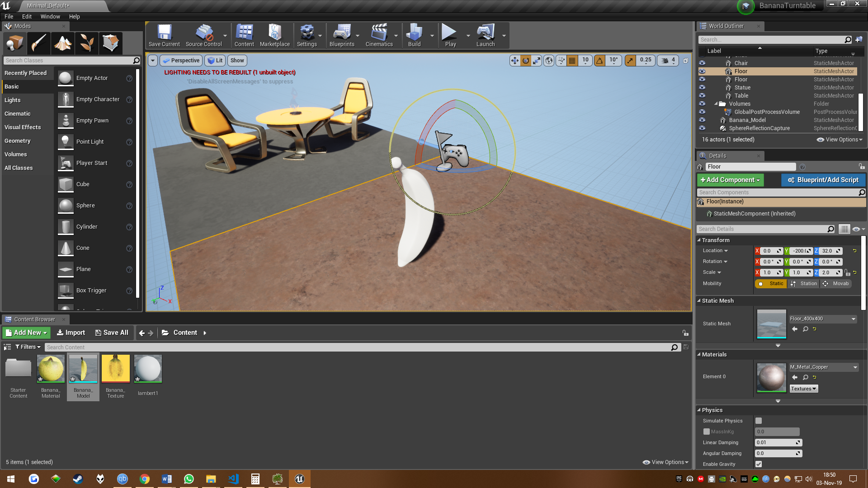Toggle Simulate Physics checkbox

click(x=759, y=421)
